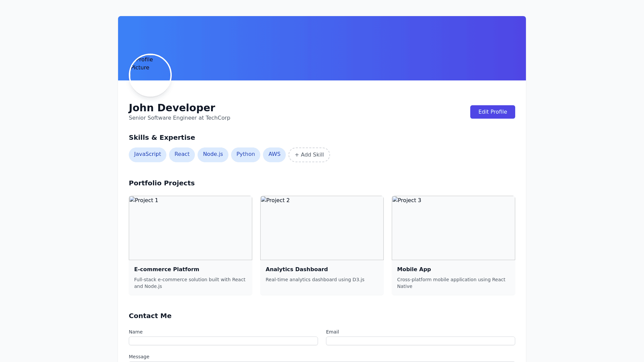644x362 pixels.
Task: Open the Project 2 image thumbnail
Action: click(322, 228)
